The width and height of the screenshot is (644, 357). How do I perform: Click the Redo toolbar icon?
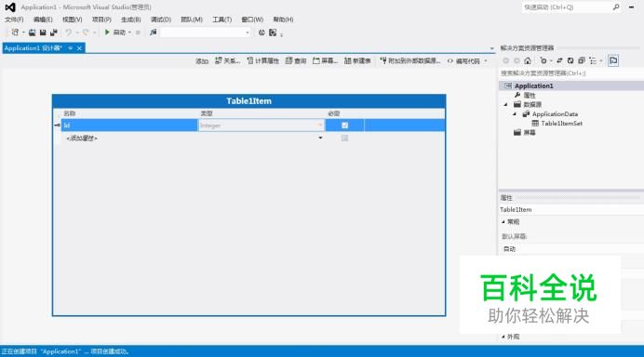[x=86, y=33]
